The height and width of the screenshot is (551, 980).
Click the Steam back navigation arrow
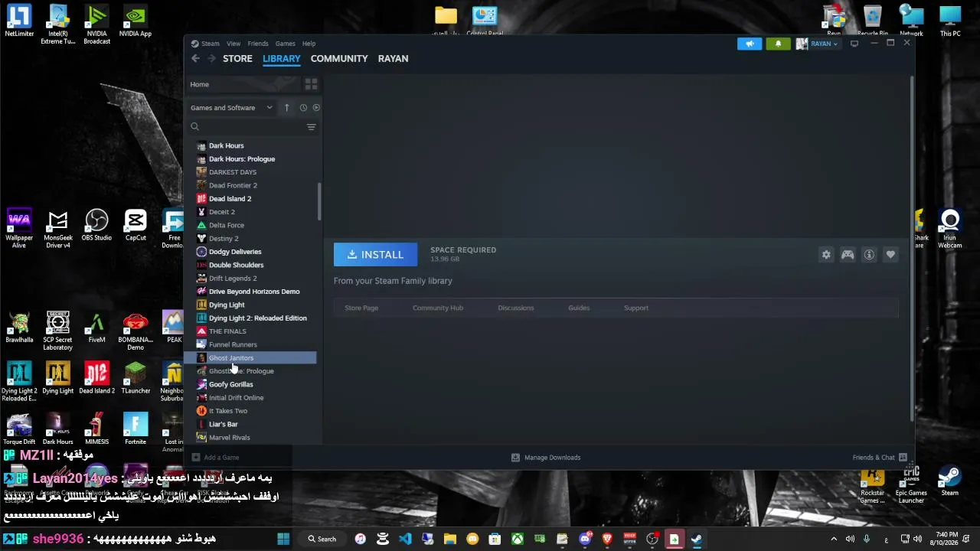tap(195, 58)
